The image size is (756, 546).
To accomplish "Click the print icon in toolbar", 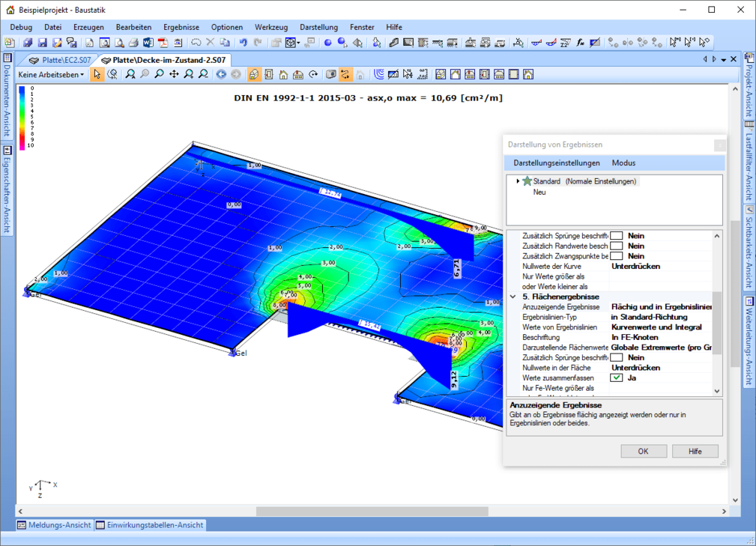I will (x=133, y=43).
